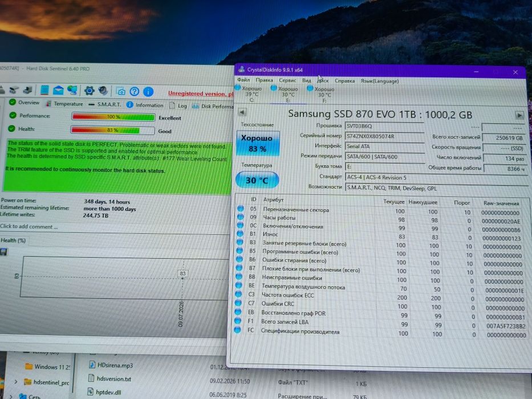Click to add comment field
This screenshot has height=399, width=532.
tap(29, 227)
